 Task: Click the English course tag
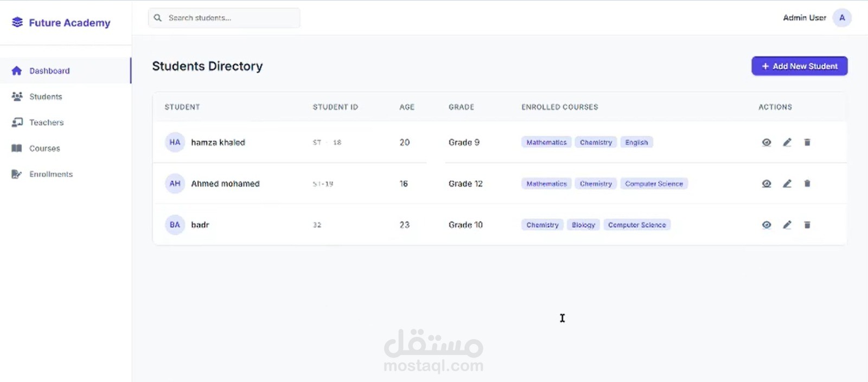tap(636, 142)
